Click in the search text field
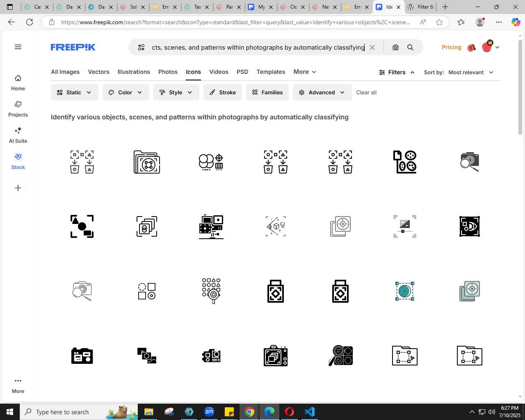Viewport: 525px width, 420px height. pos(258,48)
